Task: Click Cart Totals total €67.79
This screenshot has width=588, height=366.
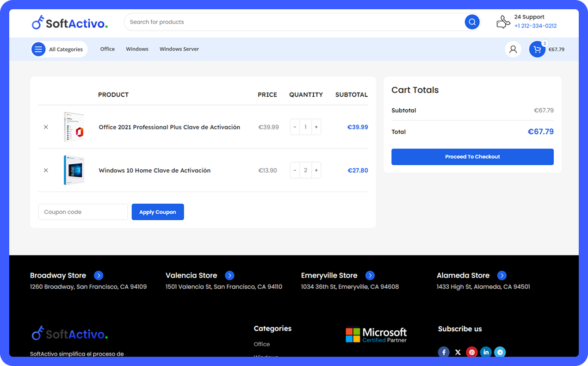Action: click(541, 132)
